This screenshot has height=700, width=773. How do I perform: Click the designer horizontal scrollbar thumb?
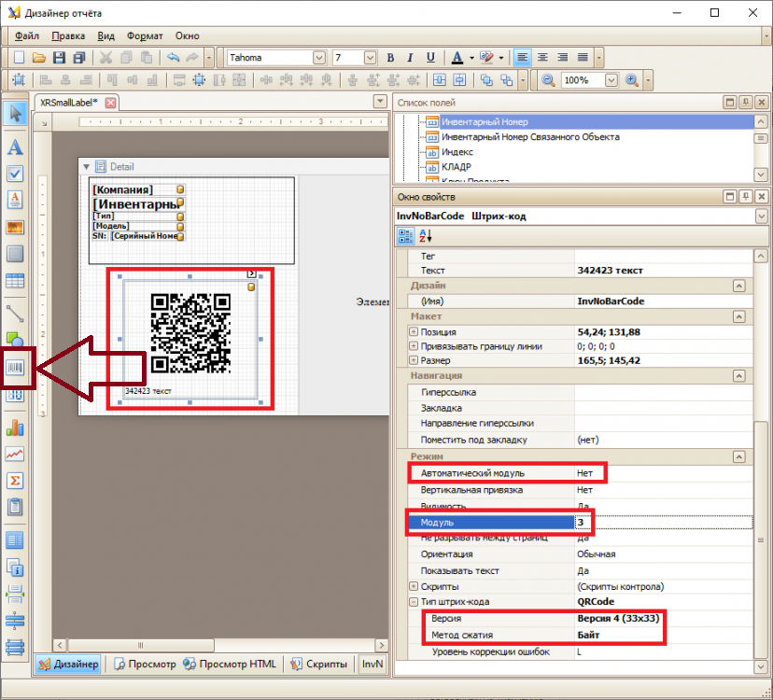[140, 645]
